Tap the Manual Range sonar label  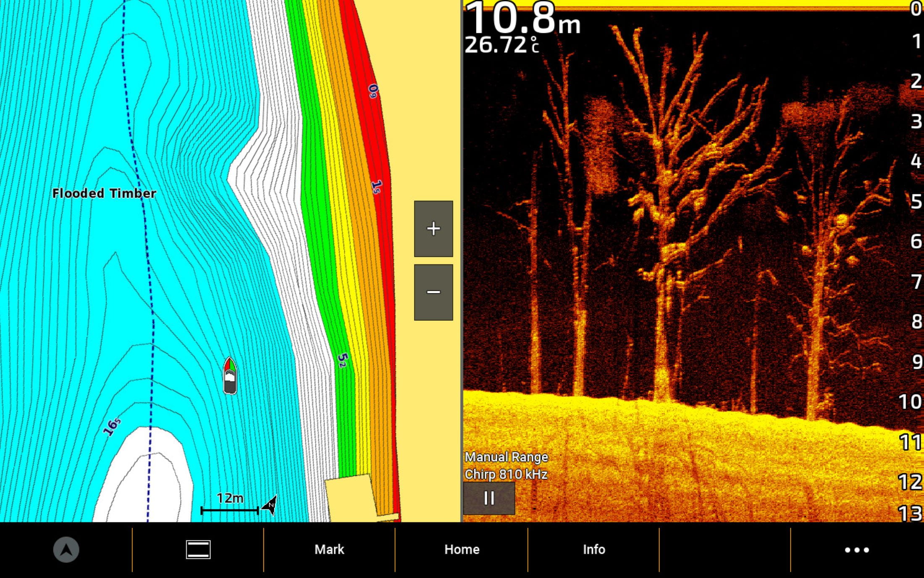coord(506,457)
